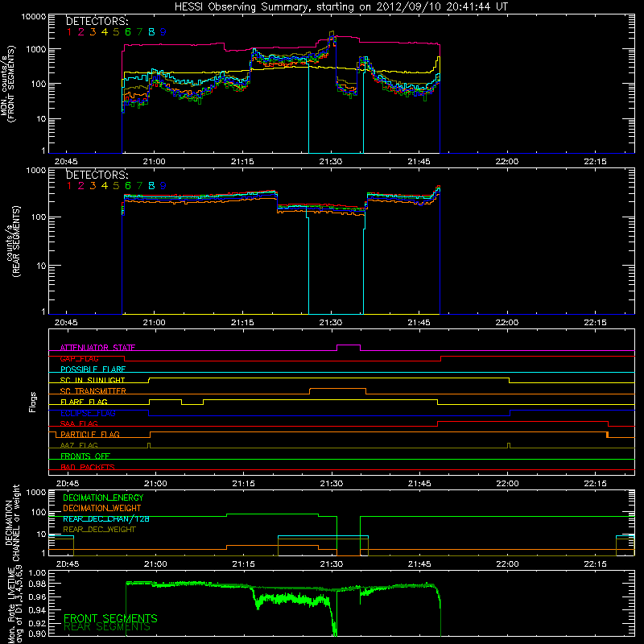Select detector 9 in front segments legend
The image size is (644, 644).
[163, 31]
